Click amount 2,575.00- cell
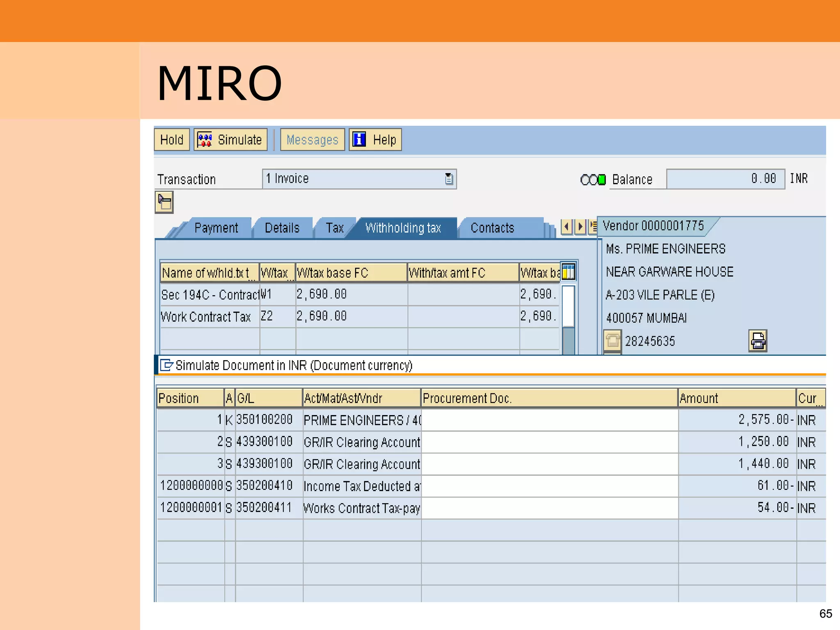Viewport: 840px width, 630px height. click(x=737, y=420)
